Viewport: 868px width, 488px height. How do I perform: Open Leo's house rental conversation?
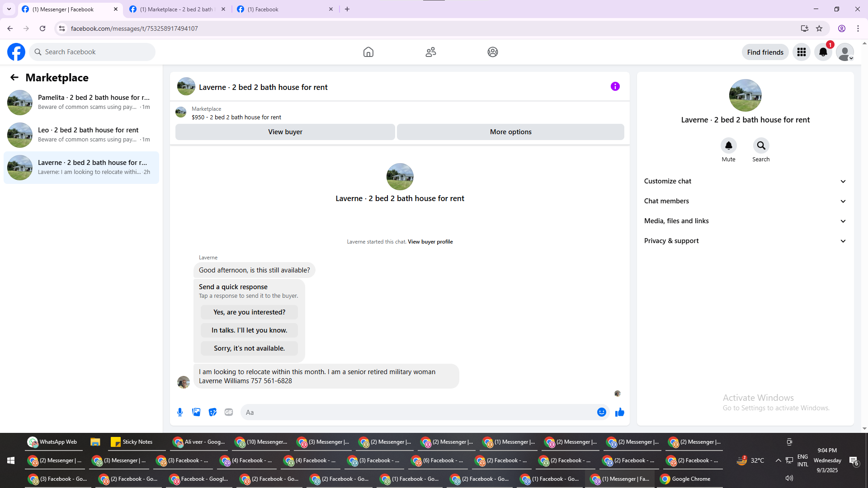[x=81, y=135]
